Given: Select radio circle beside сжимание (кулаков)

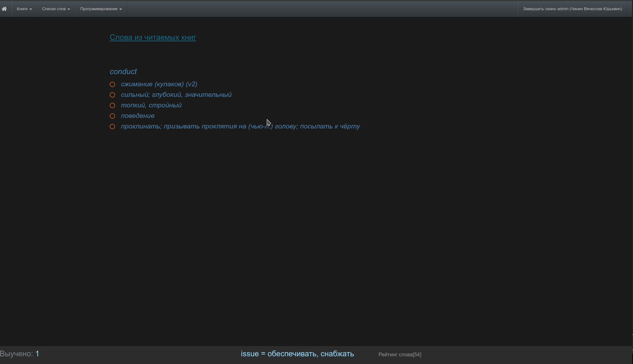Looking at the screenshot, I should (x=112, y=84).
